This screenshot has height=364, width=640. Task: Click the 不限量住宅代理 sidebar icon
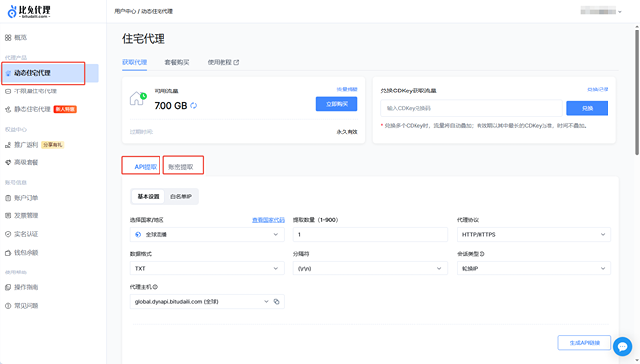click(8, 91)
